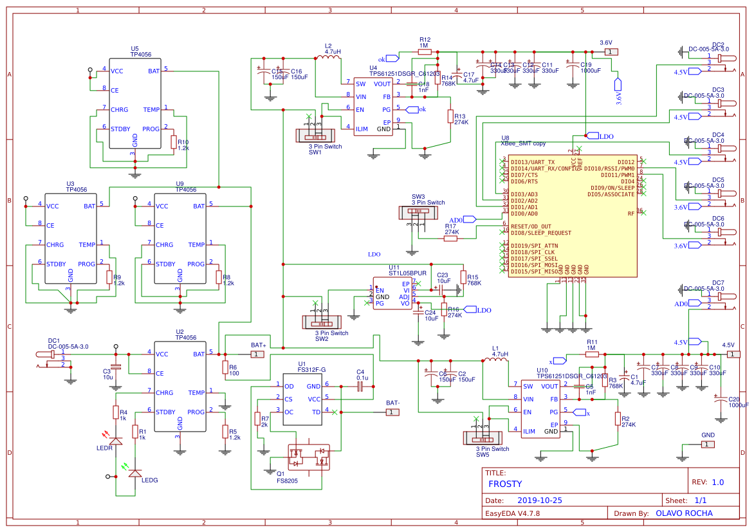This screenshot has height=532, width=756.
Task: Select the U2 TP4056 chip symbol
Action: pos(180,387)
